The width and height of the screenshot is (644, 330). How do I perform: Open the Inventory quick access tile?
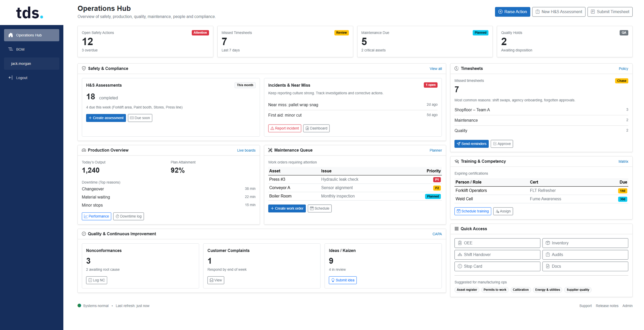pos(585,243)
